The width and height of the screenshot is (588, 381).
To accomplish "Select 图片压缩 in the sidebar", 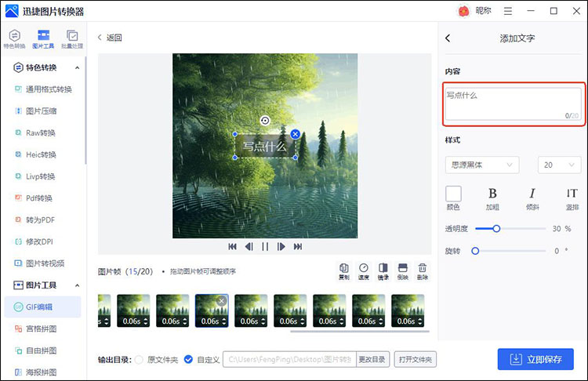I will [35, 111].
